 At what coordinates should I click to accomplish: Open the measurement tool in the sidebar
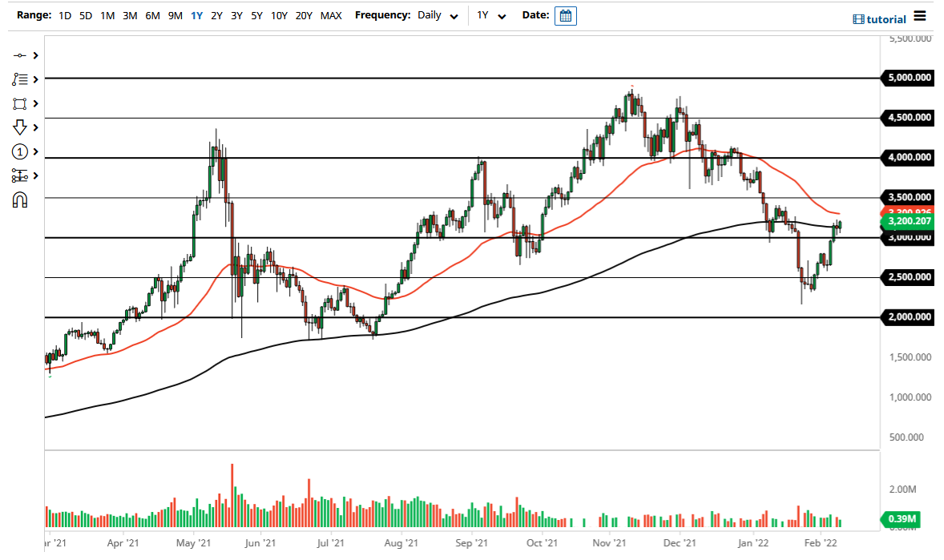(20, 175)
